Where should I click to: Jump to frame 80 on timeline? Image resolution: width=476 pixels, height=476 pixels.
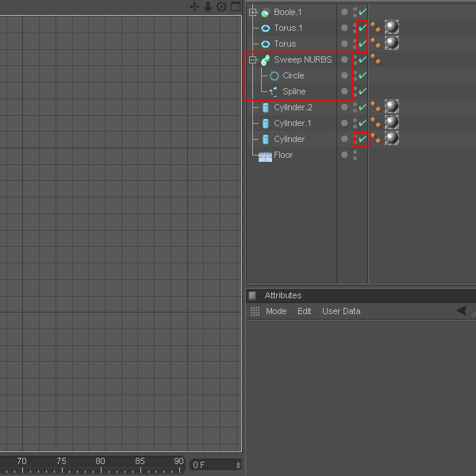pos(100,461)
